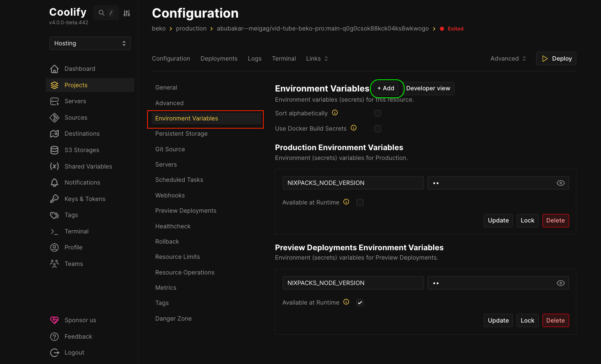Open the Shared Variables section
Screen dimensions: 601x364
tap(88, 166)
